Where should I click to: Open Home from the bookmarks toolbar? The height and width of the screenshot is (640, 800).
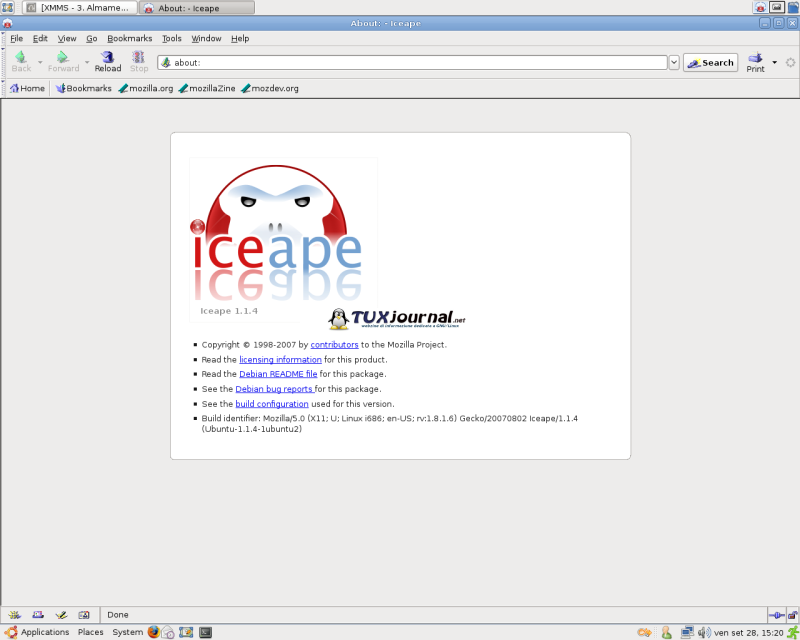coord(27,88)
